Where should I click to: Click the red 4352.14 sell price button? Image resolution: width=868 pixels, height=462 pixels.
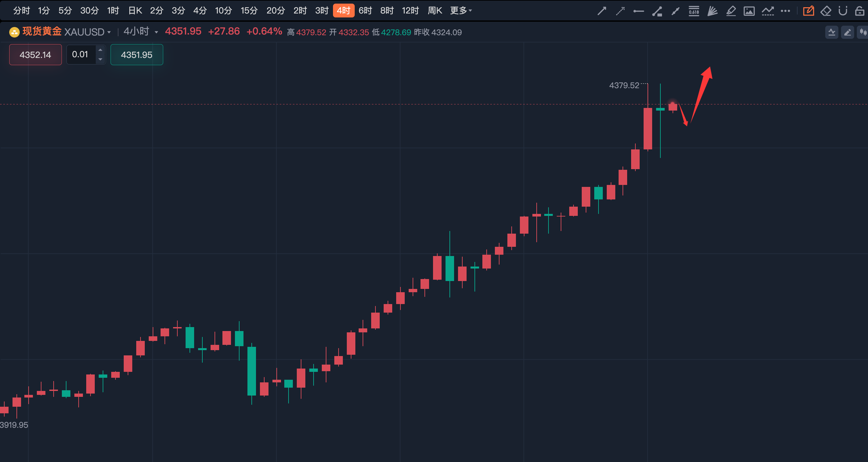click(x=36, y=55)
